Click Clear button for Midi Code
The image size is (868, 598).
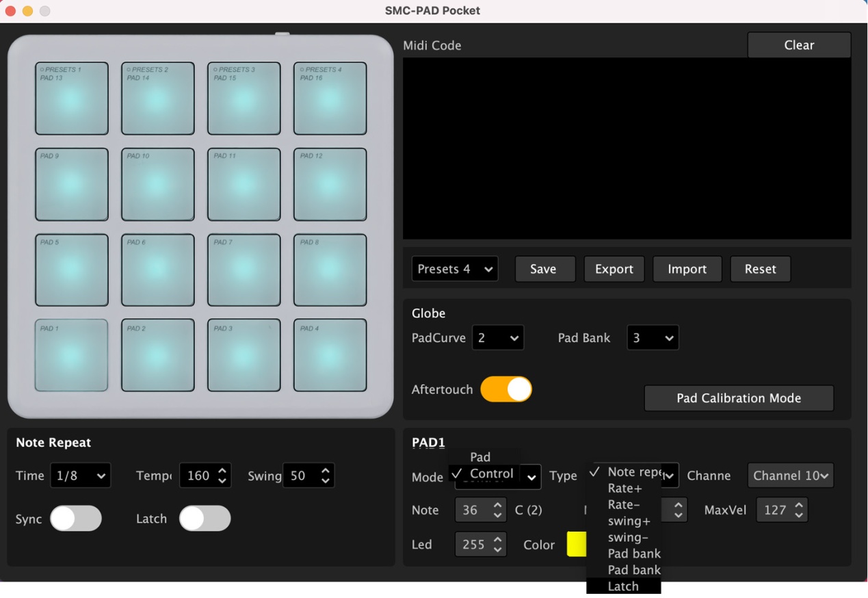coord(799,45)
